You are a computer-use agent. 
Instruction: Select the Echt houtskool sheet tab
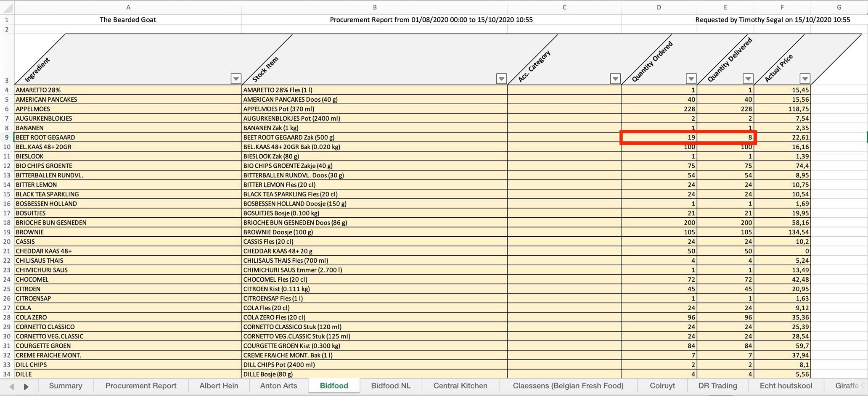click(x=786, y=386)
